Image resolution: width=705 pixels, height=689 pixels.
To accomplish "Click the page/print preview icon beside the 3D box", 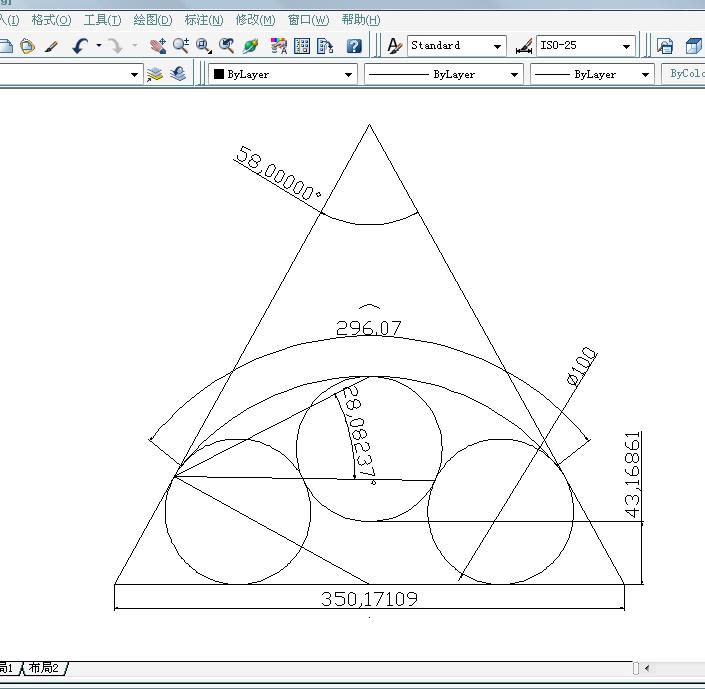I will point(665,46).
